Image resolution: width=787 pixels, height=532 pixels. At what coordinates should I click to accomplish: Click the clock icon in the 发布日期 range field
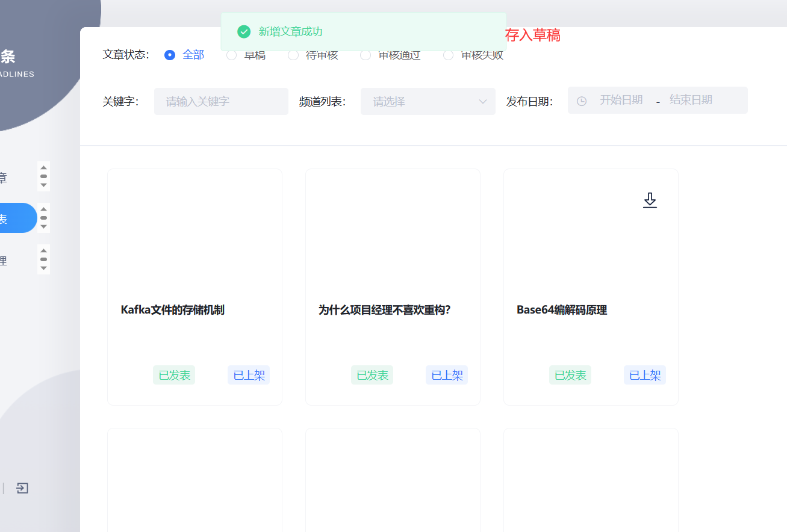point(582,101)
